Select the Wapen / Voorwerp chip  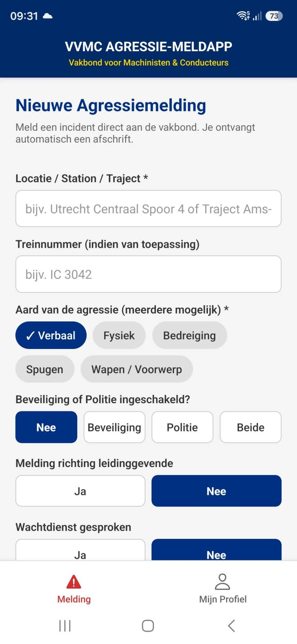click(137, 369)
